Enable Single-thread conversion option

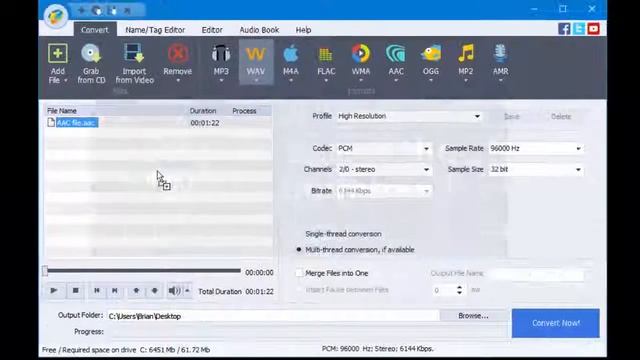pyautogui.click(x=343, y=234)
